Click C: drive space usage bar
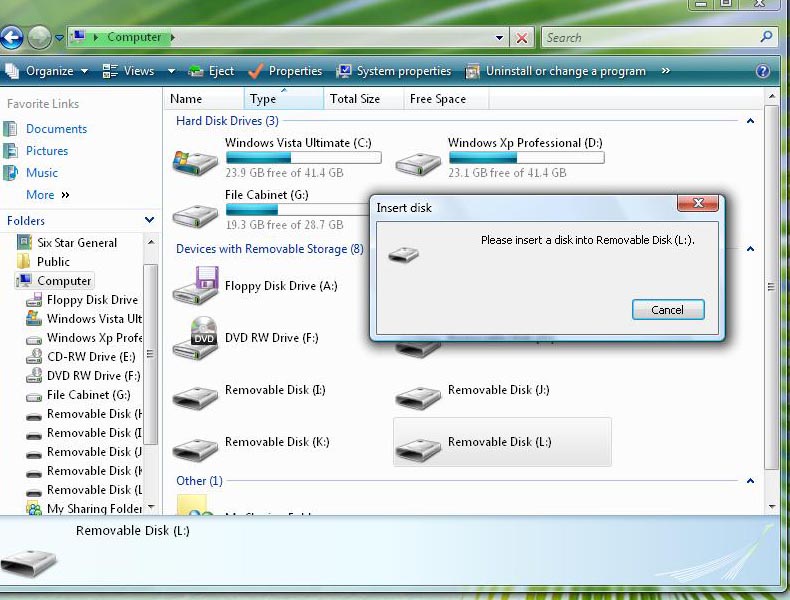The height and width of the screenshot is (600, 790). 303,158
